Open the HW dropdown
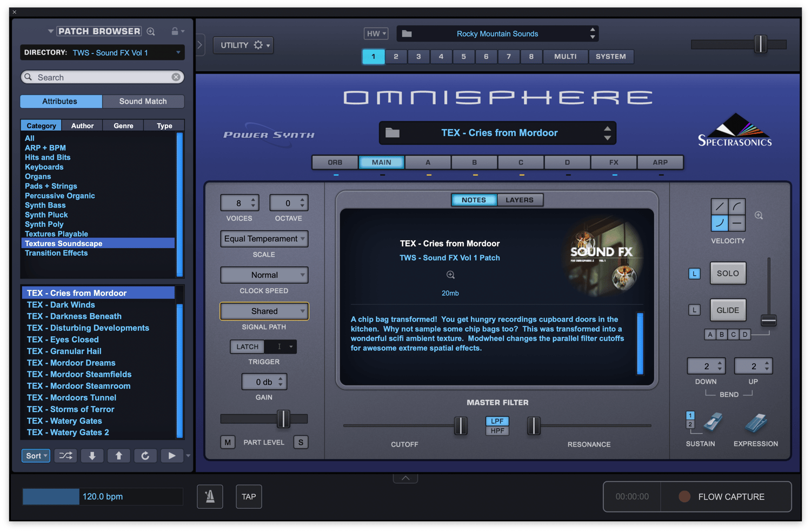Image resolution: width=811 pixels, height=532 pixels. pos(376,34)
